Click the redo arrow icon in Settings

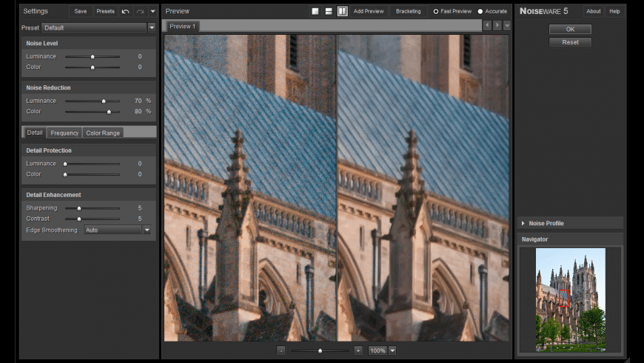point(140,11)
